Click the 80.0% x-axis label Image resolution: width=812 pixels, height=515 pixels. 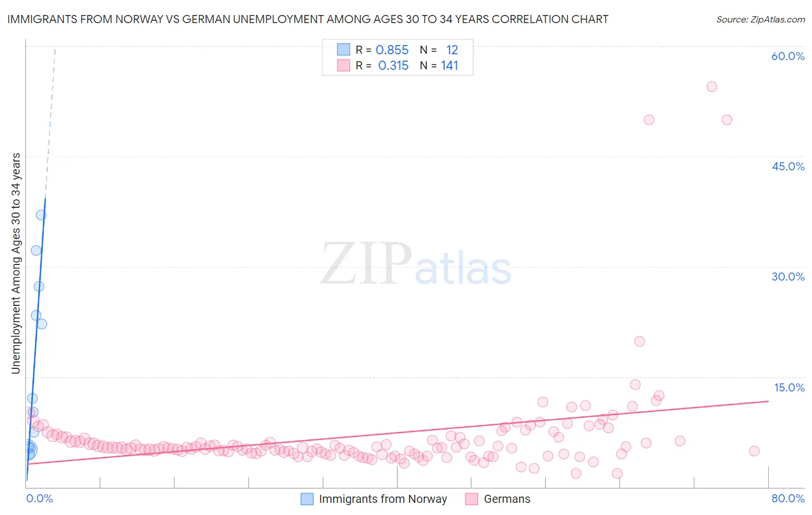[x=788, y=498]
